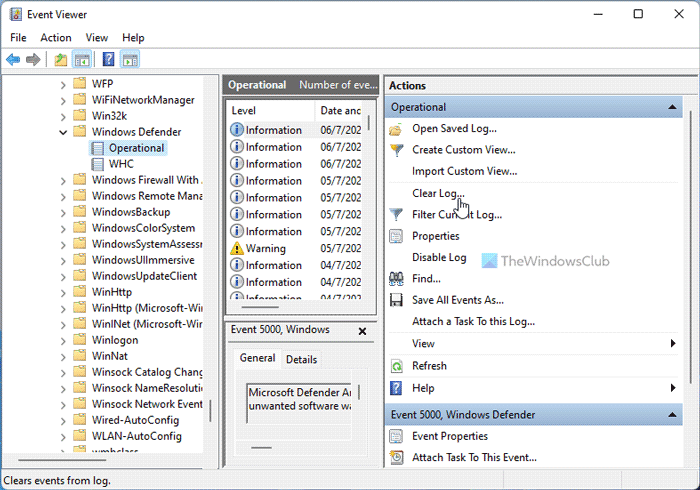Close the Event 5000 preview pane
700x490 pixels.
click(x=362, y=331)
